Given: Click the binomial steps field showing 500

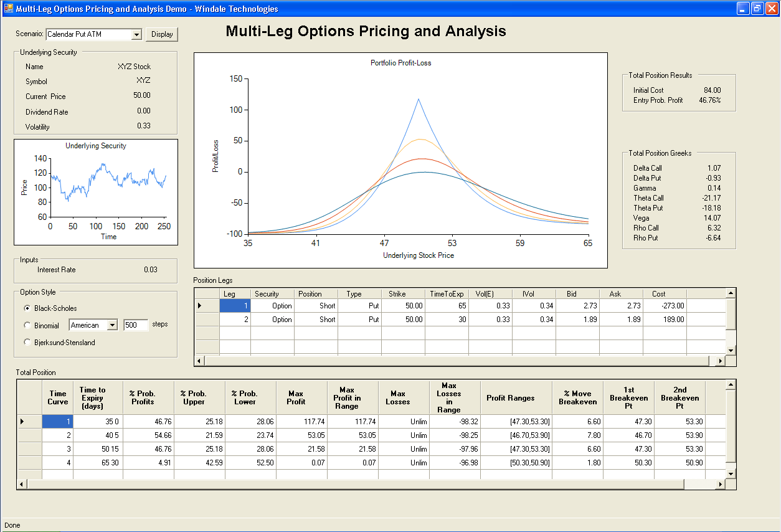Looking at the screenshot, I should 136,325.
